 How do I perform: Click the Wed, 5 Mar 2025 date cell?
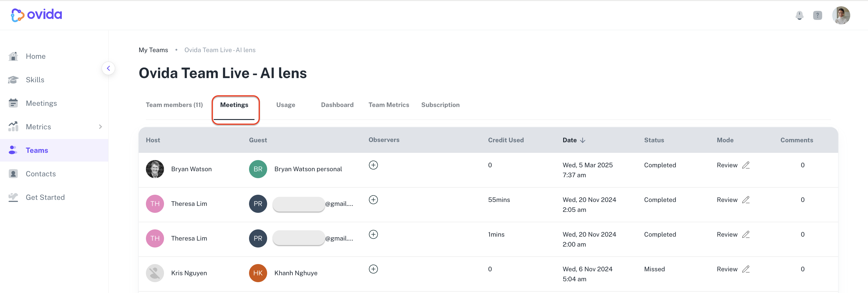click(x=588, y=170)
